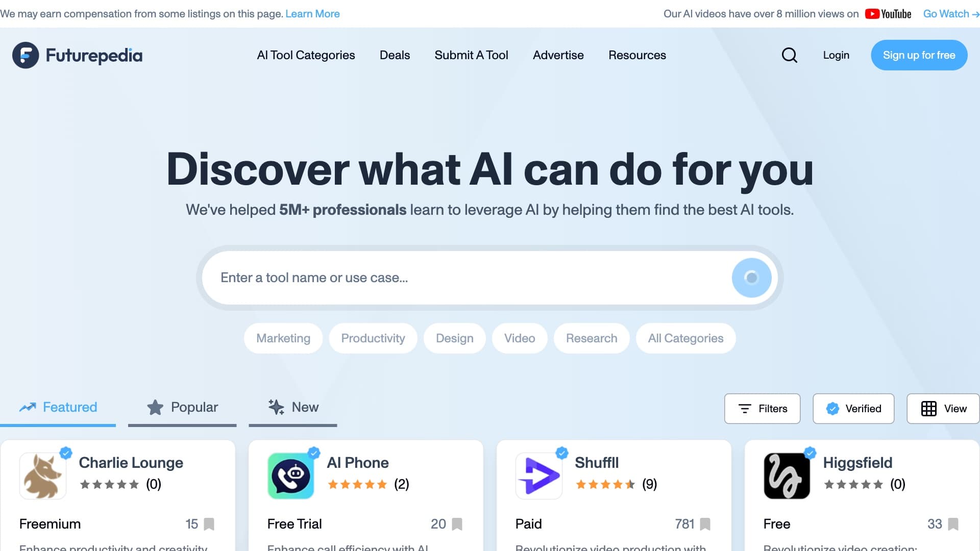
Task: Click the Sign up for free button
Action: 919,55
